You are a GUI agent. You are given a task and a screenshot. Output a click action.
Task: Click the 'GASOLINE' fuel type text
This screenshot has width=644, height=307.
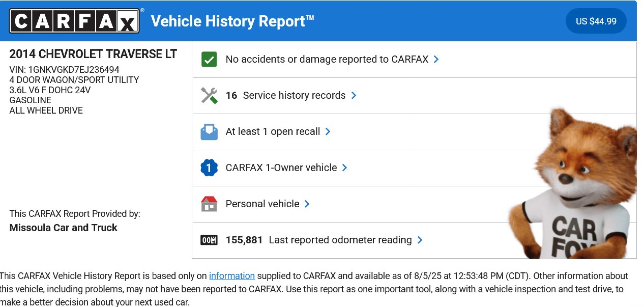[30, 100]
